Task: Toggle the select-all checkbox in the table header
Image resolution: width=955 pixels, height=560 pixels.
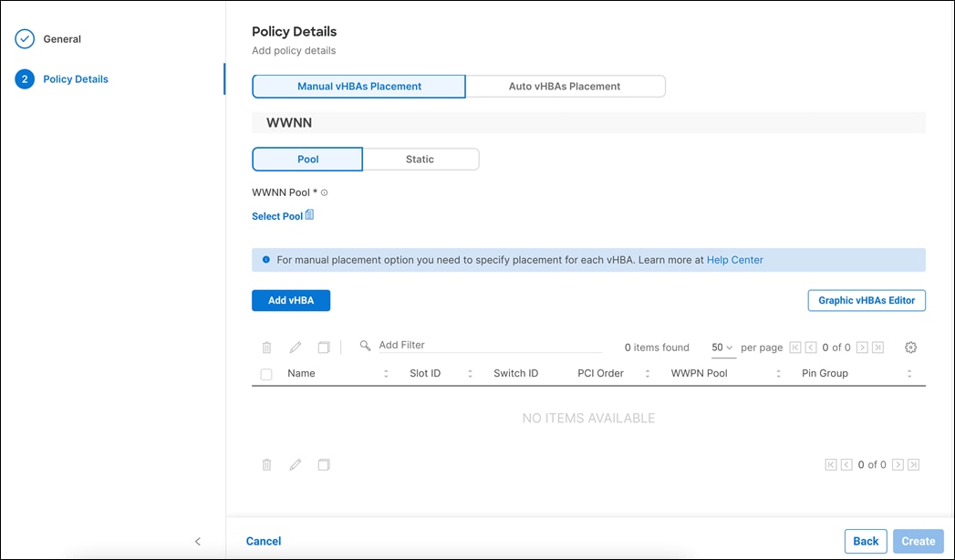Action: [265, 373]
